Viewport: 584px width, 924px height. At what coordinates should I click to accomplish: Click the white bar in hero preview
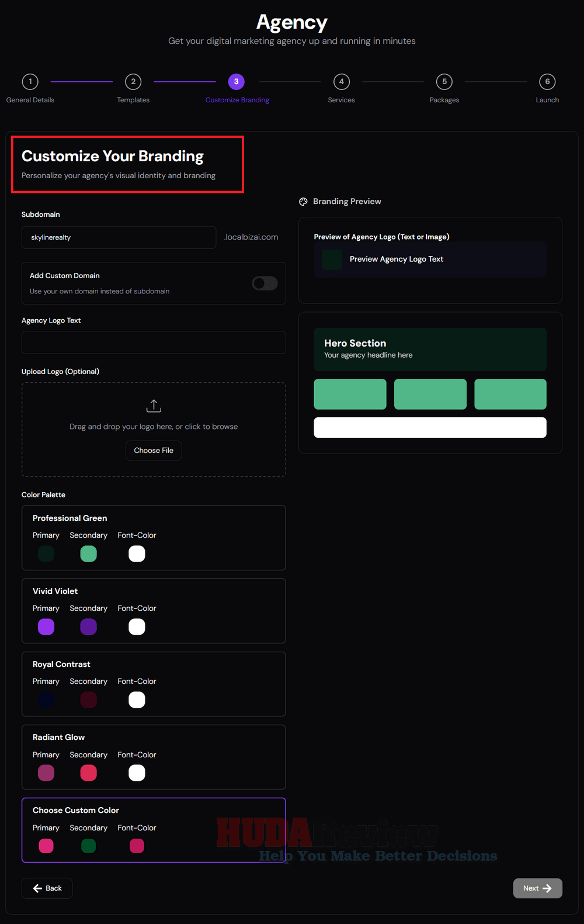[430, 428]
